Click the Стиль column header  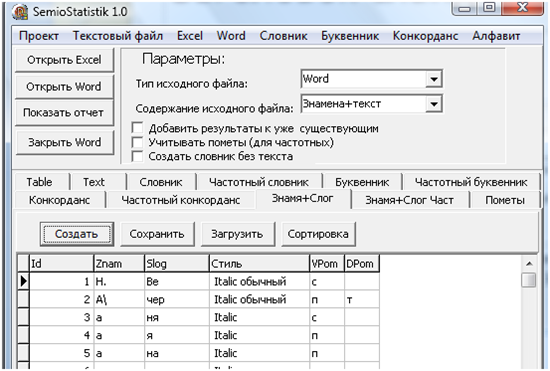[259, 263]
